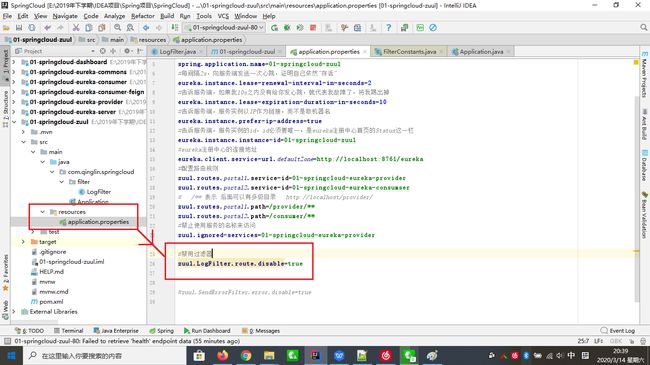The width and height of the screenshot is (650, 365).
Task: Click the collapse-all icon in Project panel
Action: (113, 51)
